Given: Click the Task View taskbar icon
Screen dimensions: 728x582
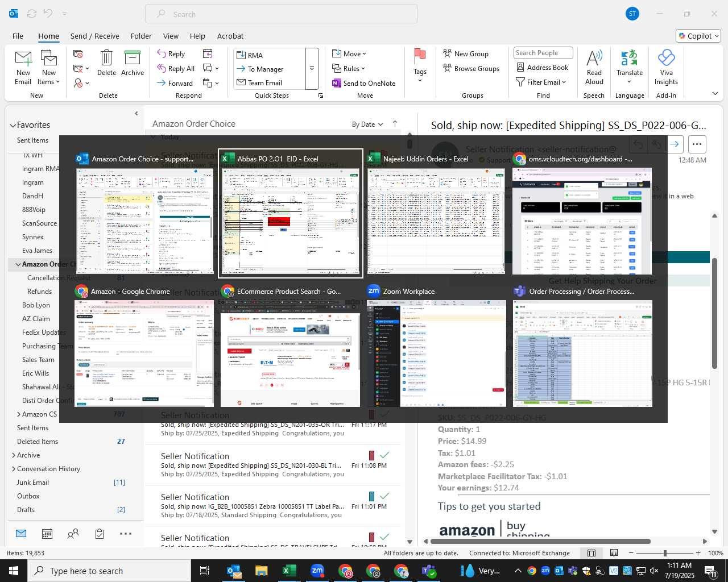Looking at the screenshot, I should [x=205, y=571].
